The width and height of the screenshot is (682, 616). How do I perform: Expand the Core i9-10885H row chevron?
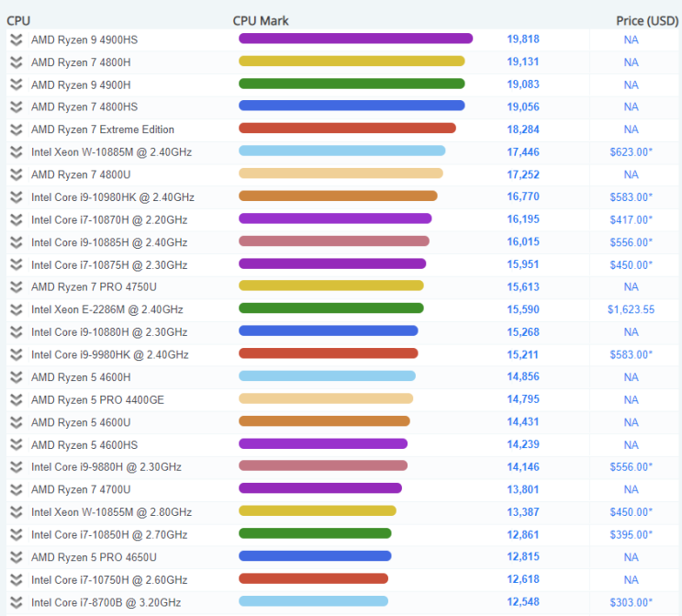click(x=17, y=242)
